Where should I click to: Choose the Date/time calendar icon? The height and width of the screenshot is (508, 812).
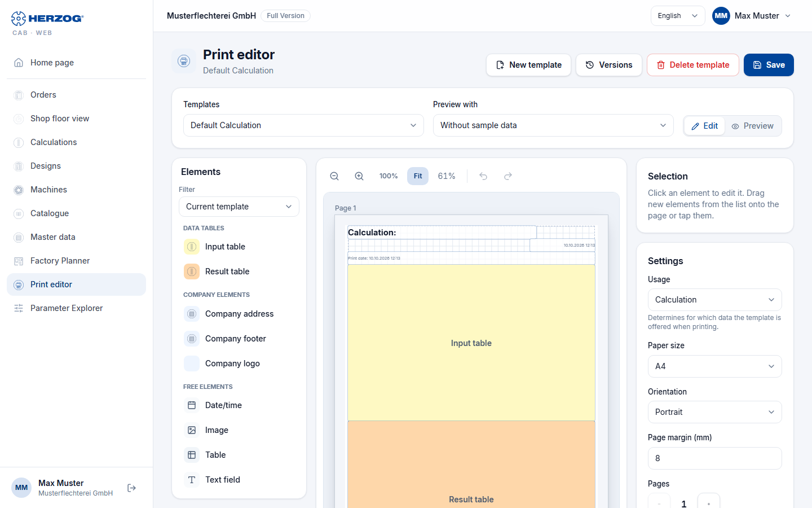coord(192,405)
